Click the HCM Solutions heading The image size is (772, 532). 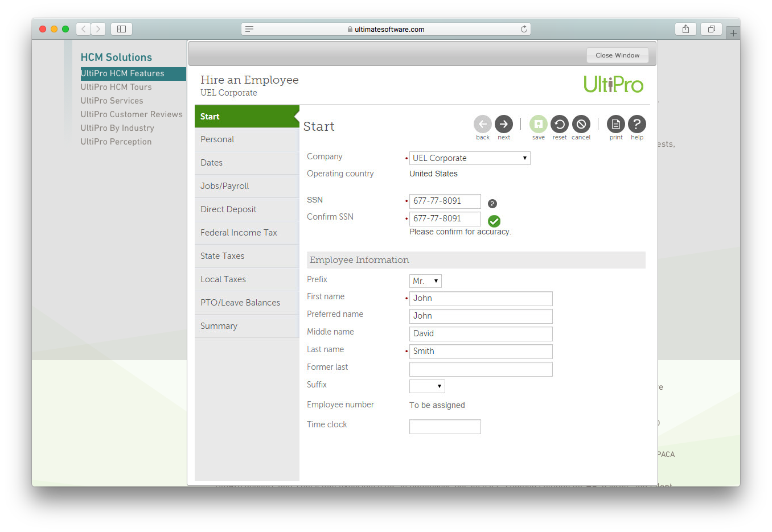[116, 57]
